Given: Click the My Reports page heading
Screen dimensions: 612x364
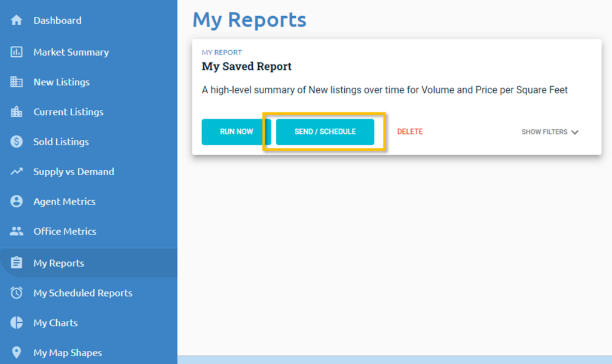Looking at the screenshot, I should [249, 20].
